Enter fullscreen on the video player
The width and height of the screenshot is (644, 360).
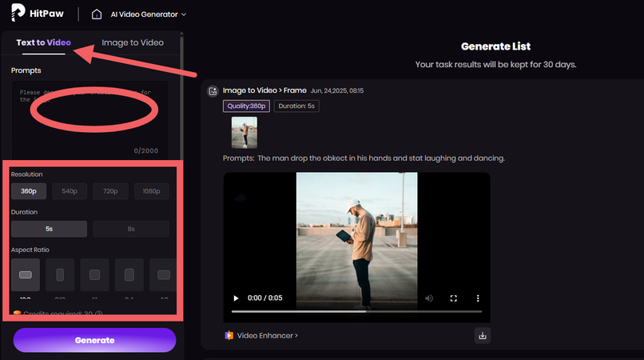tap(453, 298)
